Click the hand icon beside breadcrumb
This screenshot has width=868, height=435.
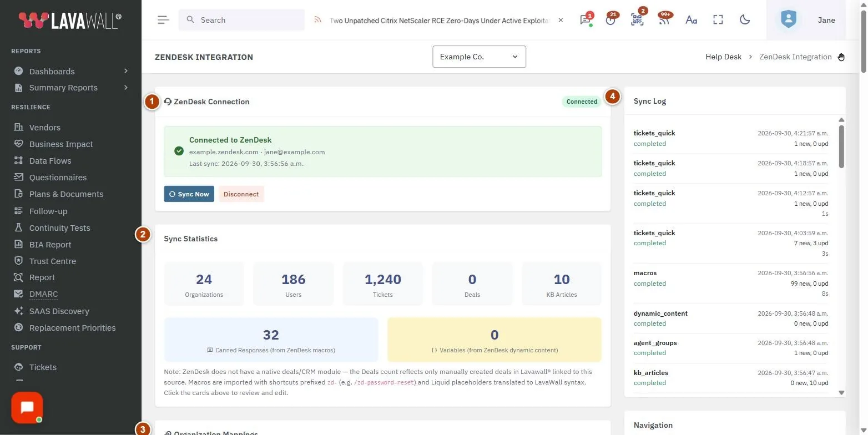click(841, 57)
